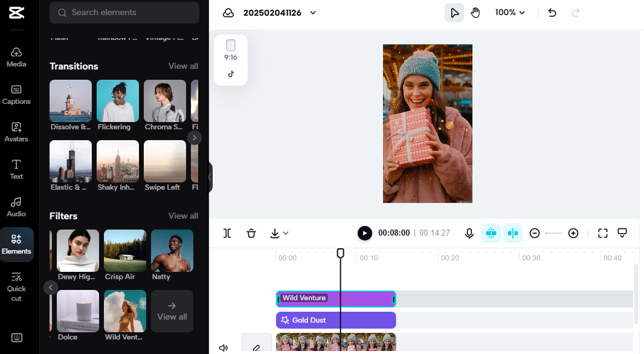644x354 pixels.
Task: Apply the Crisp Air filter
Action: pyautogui.click(x=125, y=251)
